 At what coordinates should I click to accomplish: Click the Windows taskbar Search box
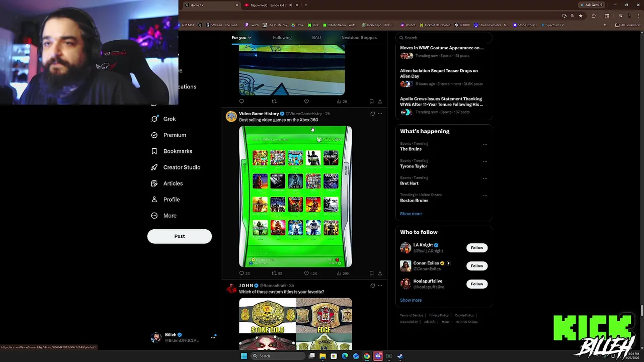[x=278, y=356]
